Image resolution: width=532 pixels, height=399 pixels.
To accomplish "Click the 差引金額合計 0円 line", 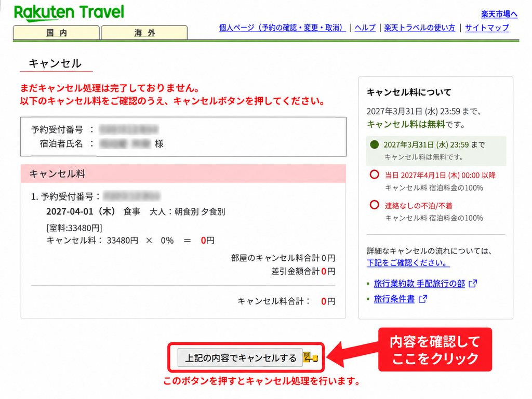I will pos(303,271).
